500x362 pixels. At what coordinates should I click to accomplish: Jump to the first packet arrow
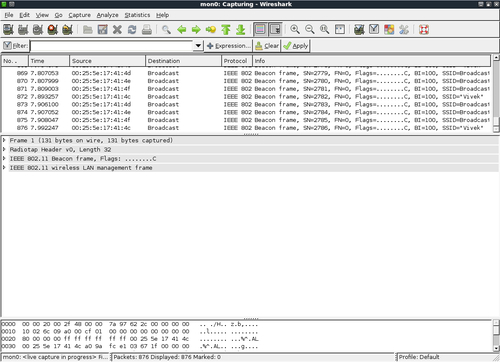(226, 30)
